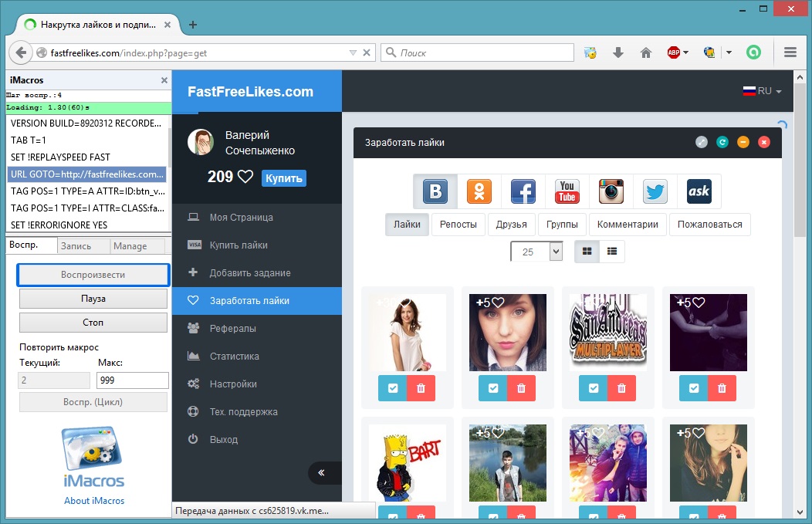Switch to list view layout
This screenshot has height=524, width=812.
click(611, 252)
